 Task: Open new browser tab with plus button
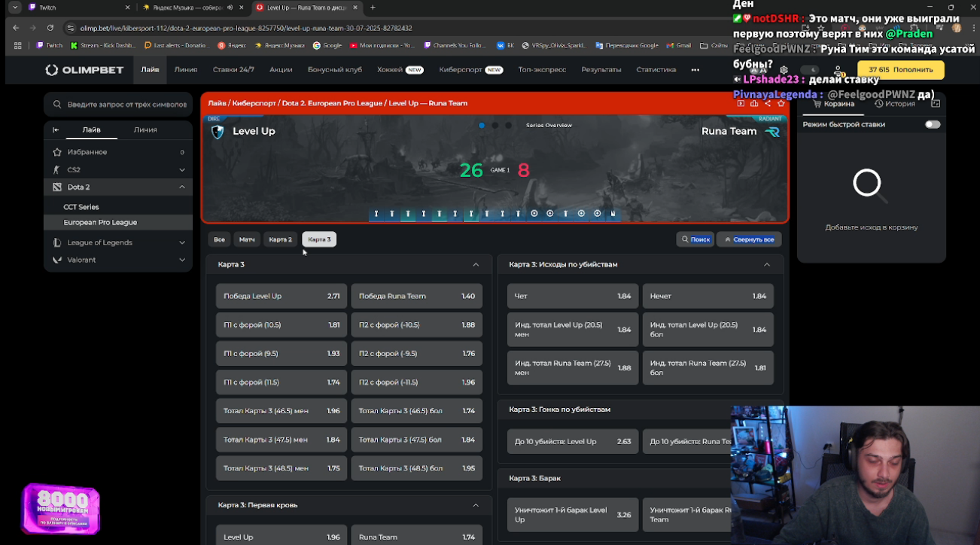(373, 8)
